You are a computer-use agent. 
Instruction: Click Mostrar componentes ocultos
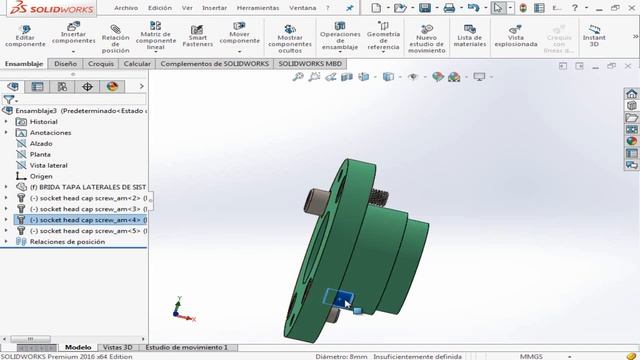pos(290,39)
